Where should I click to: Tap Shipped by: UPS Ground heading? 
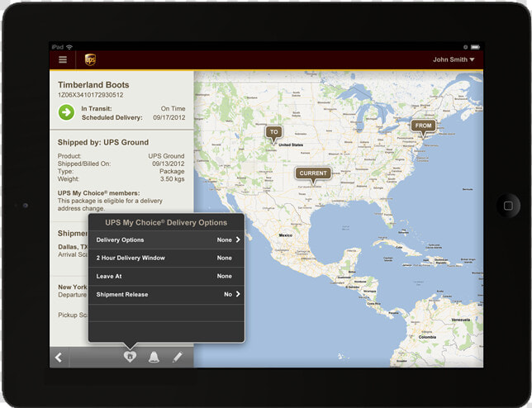(103, 142)
